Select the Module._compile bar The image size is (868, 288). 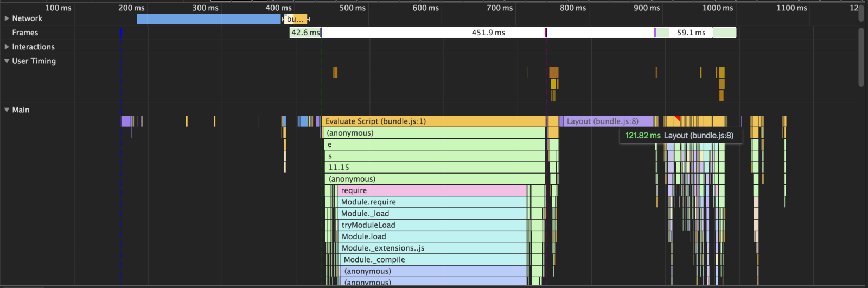pos(434,260)
